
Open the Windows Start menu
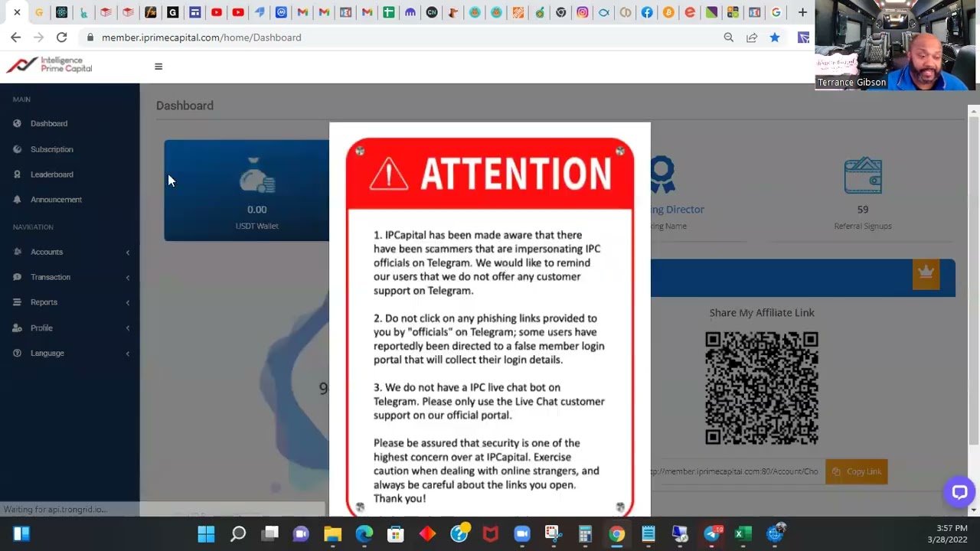[x=206, y=534]
